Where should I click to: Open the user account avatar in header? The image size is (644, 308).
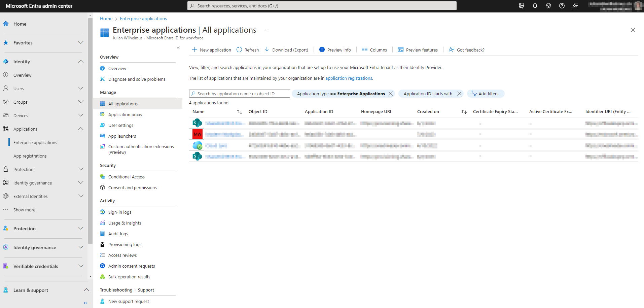638,6
